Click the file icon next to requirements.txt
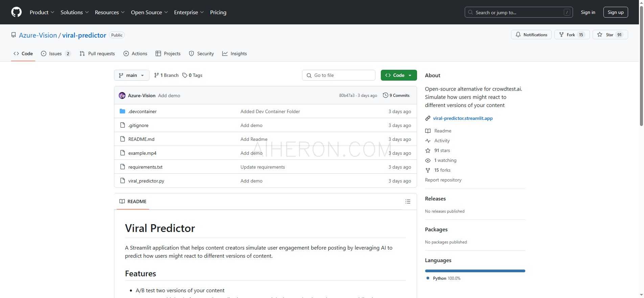This screenshot has width=644, height=298. pos(122,167)
